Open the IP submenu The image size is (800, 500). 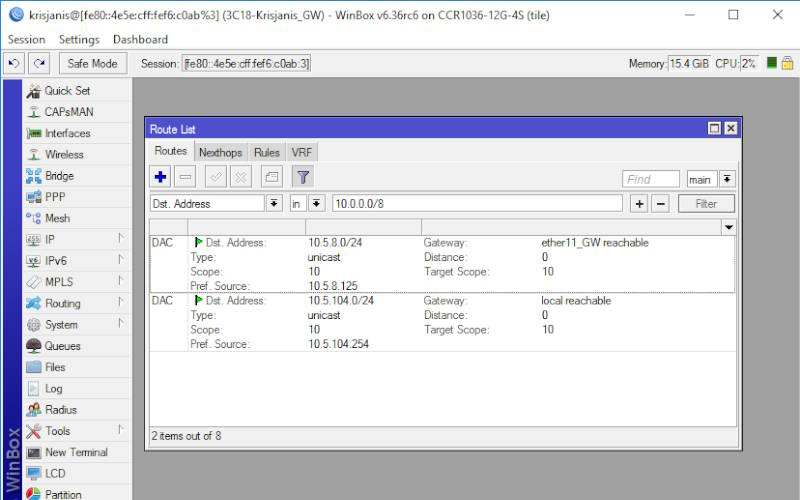tap(78, 240)
